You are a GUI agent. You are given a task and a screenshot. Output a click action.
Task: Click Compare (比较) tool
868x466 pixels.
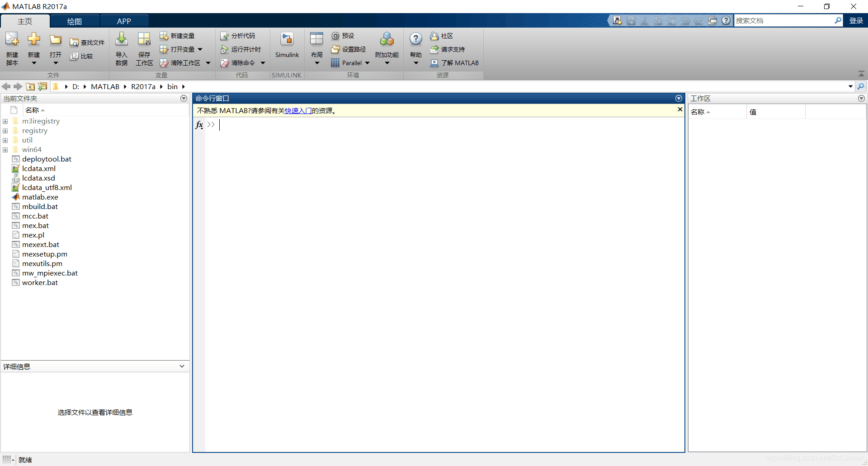coord(82,56)
